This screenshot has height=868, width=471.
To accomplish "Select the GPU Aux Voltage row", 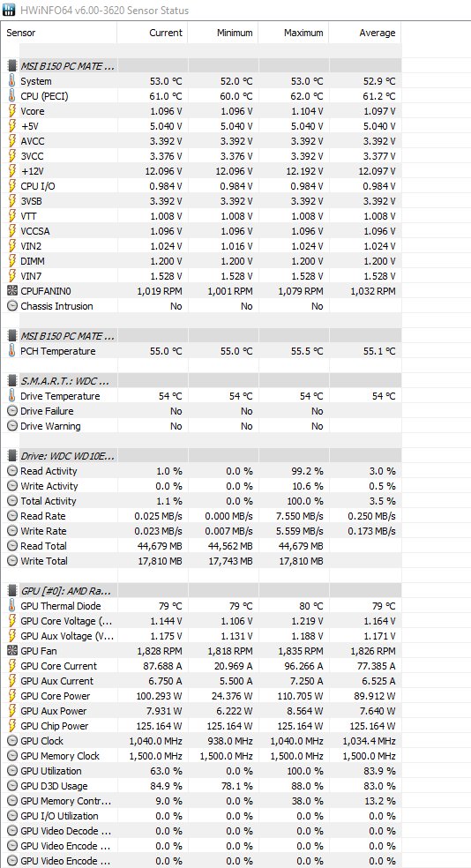I will pos(201,636).
